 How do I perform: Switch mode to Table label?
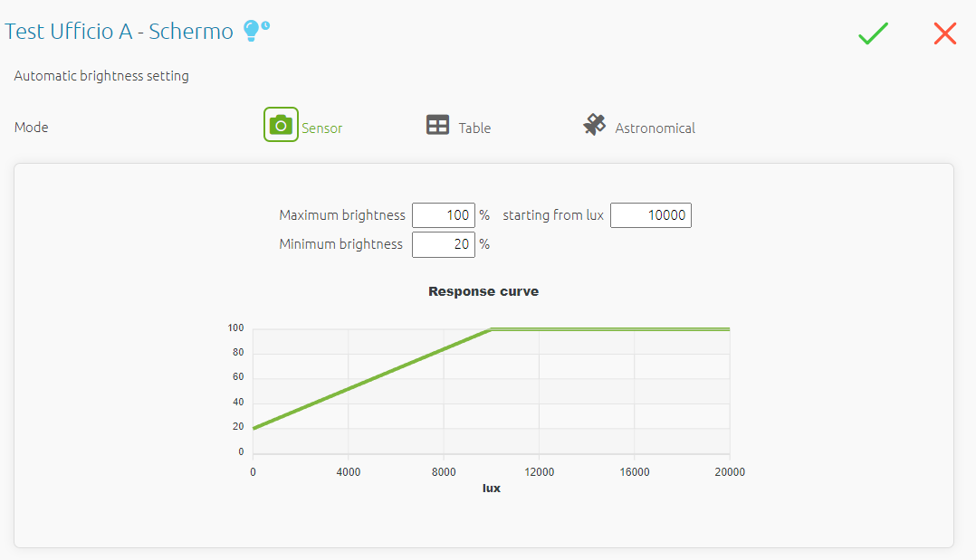[x=474, y=128]
